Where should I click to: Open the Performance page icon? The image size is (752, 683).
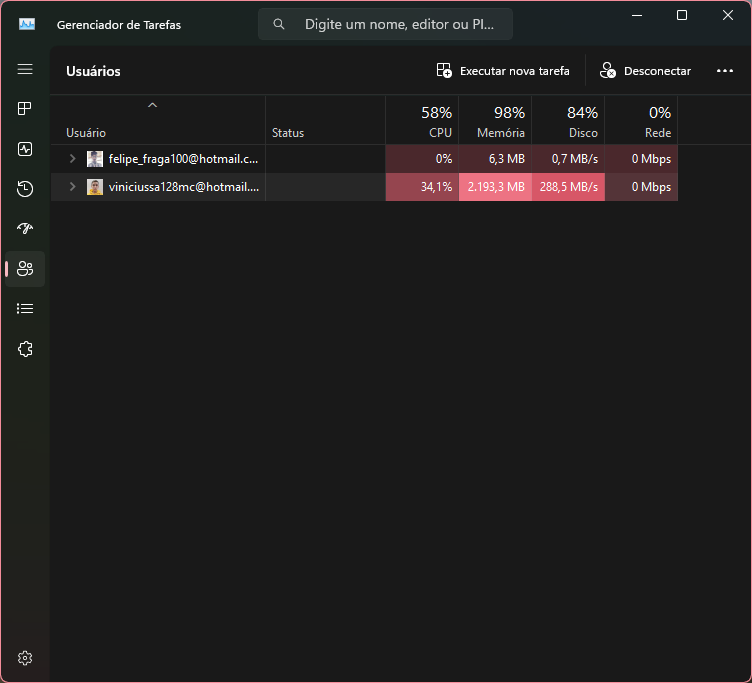point(25,149)
